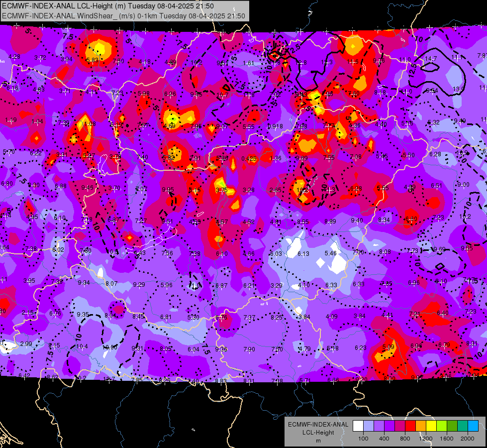Click the legend LCL-Height label
Viewport: 487px width, 448px height.
point(318,433)
